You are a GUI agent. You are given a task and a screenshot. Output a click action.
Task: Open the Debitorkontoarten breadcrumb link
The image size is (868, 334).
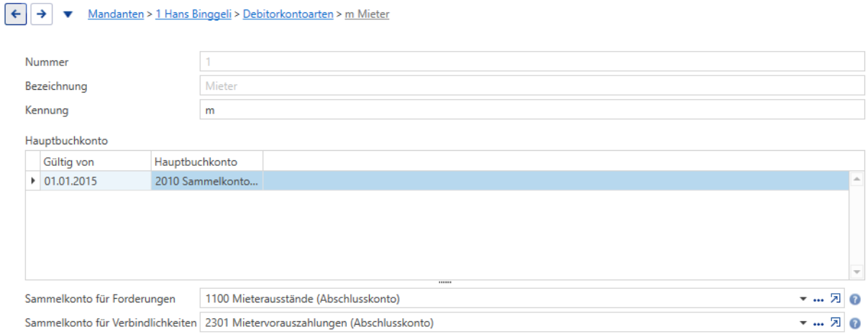288,14
